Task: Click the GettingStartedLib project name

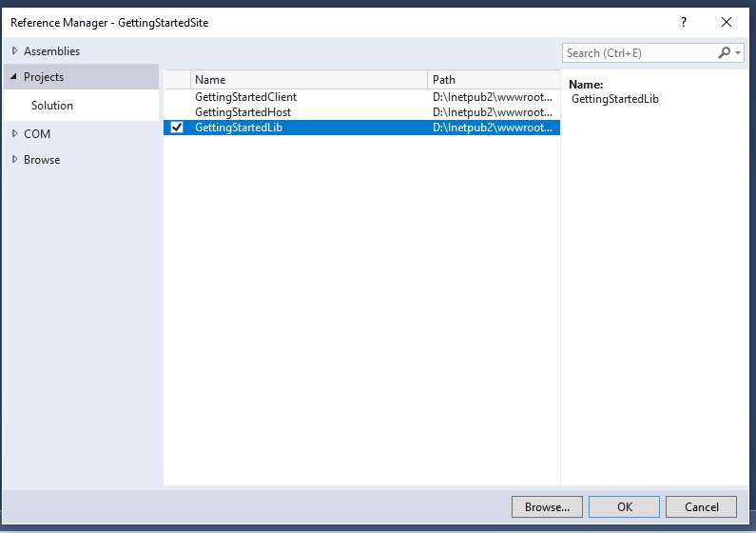Action: [239, 128]
